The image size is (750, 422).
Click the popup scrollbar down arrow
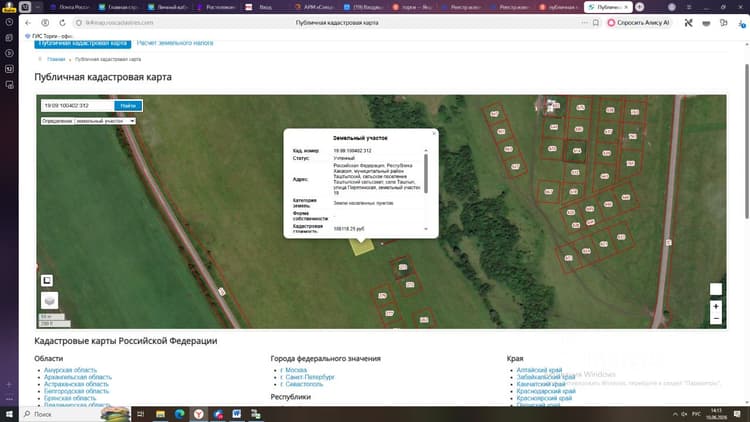click(426, 229)
